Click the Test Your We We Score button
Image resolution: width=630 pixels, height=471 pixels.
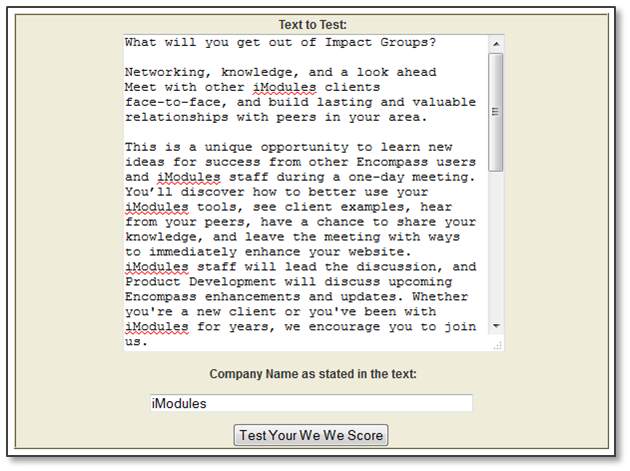(x=311, y=435)
